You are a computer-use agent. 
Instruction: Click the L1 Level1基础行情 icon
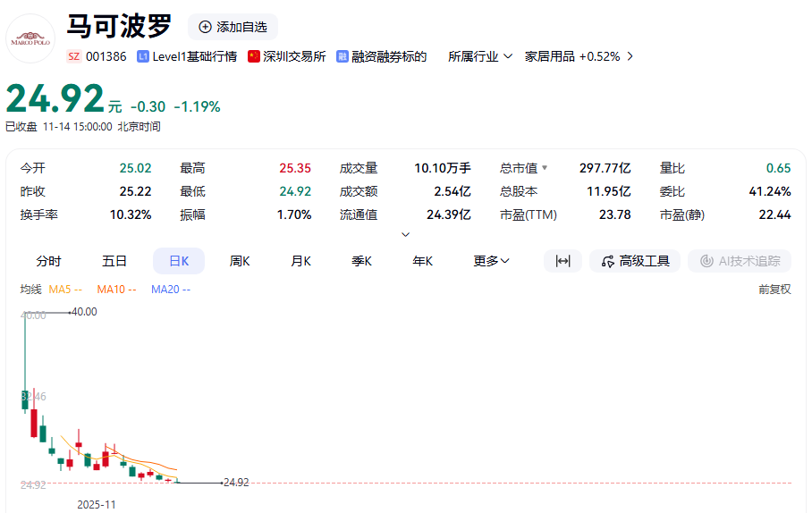pyautogui.click(x=143, y=56)
